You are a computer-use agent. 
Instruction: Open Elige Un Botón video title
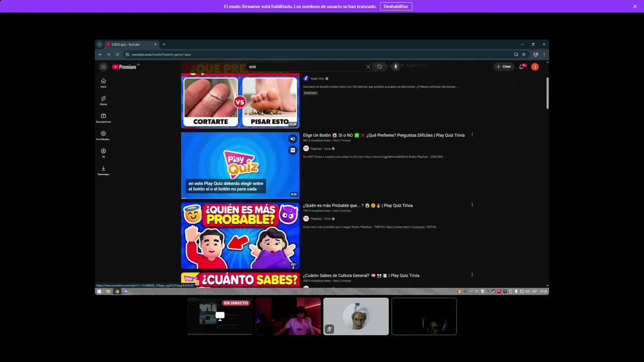[x=384, y=135]
